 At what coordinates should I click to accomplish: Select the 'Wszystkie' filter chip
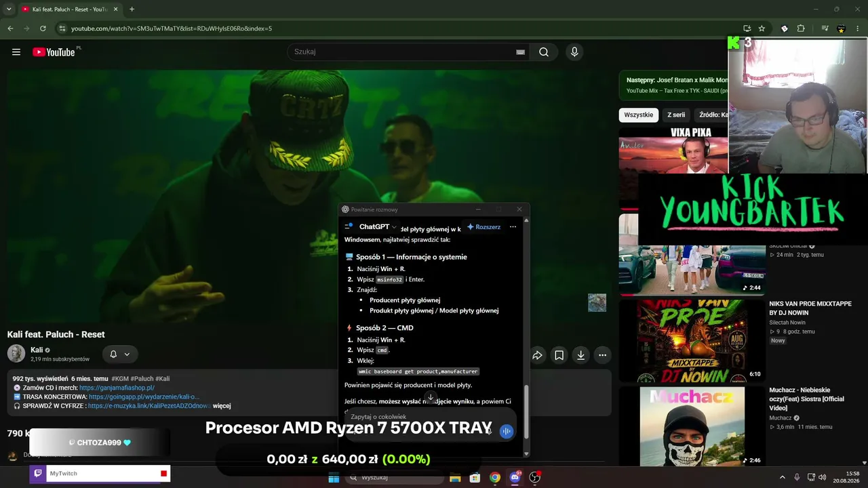(x=639, y=115)
